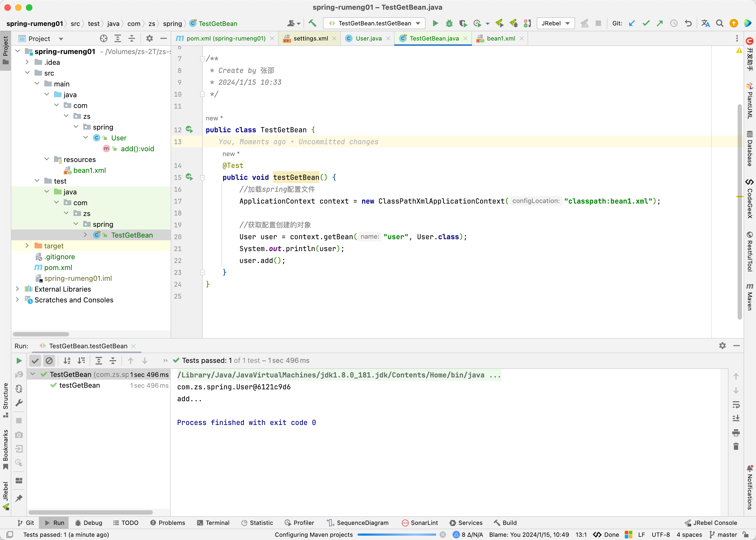This screenshot has height=540, width=756.
Task: Toggle scroll to end icon in console
Action: (736, 418)
